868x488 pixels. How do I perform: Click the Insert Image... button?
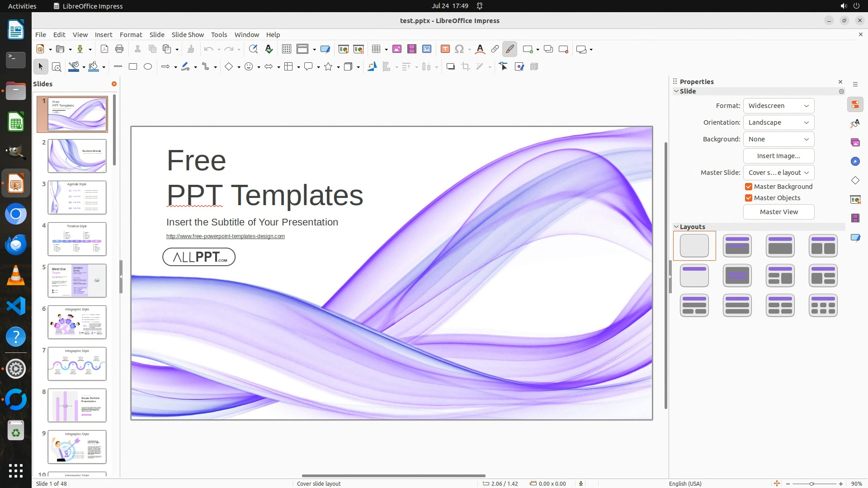(x=778, y=156)
